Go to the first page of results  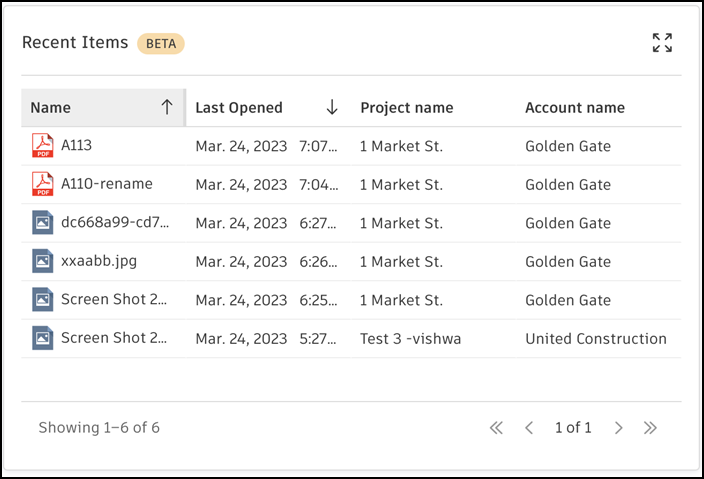(x=496, y=428)
